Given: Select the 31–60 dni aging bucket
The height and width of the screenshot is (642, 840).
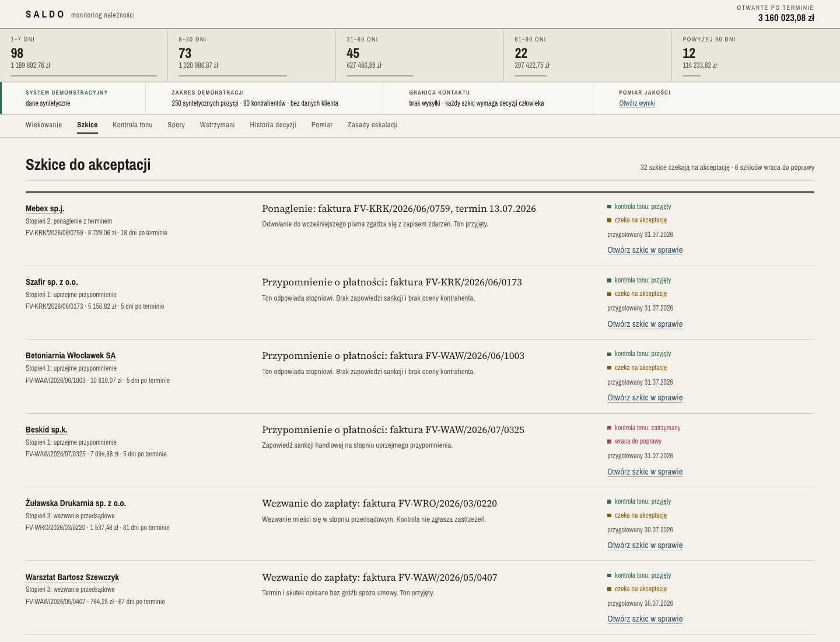Looking at the screenshot, I should coord(420,55).
